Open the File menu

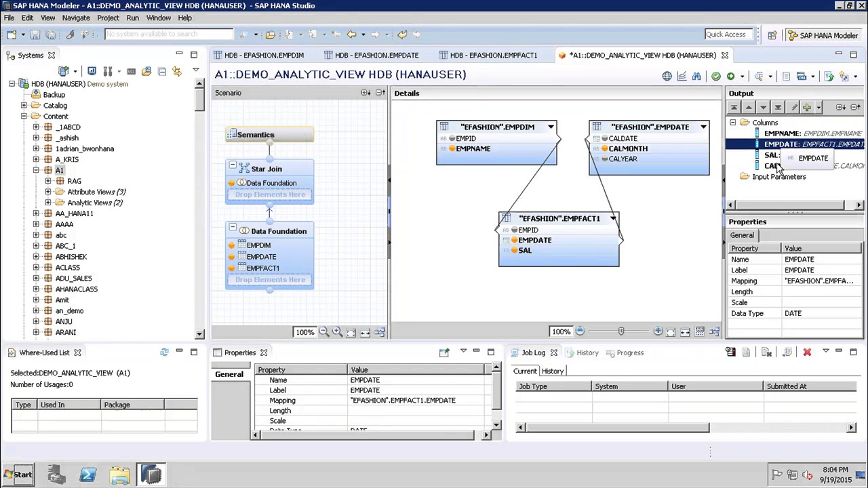click(9, 18)
